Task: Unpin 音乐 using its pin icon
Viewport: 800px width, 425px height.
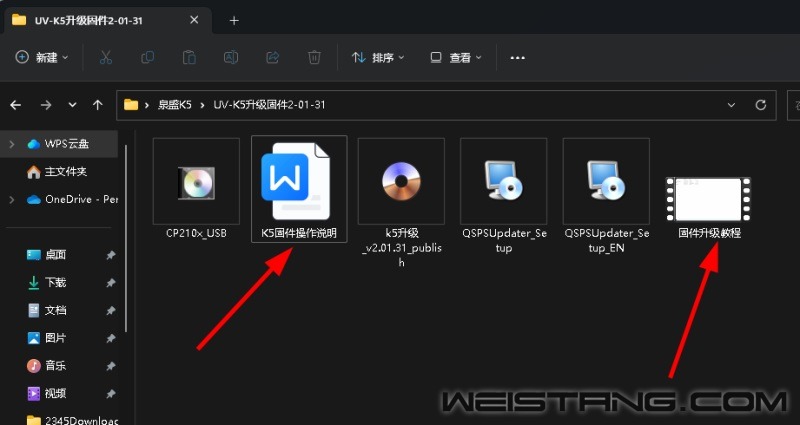Action: (x=110, y=366)
